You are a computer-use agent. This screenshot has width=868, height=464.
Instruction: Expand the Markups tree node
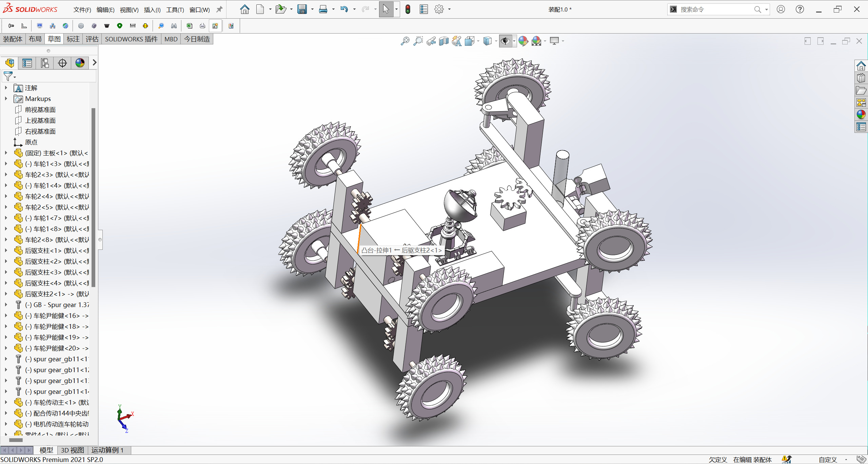coord(6,98)
